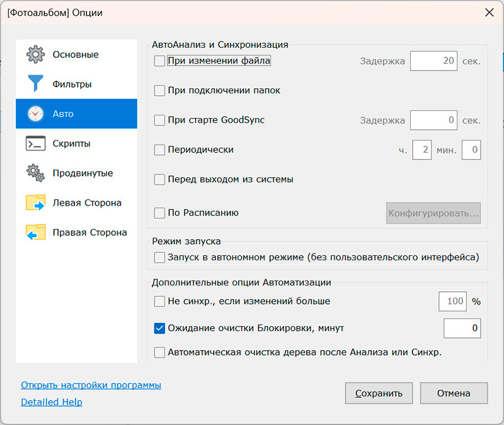Enable Периодически auto sync checkbox
Viewport: 504px width, 425px height.
(x=159, y=150)
